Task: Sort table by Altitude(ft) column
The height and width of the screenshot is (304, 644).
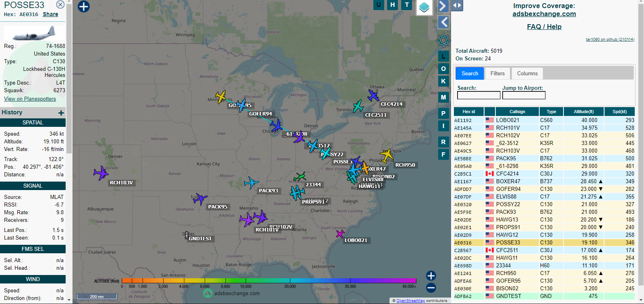Action: (x=584, y=112)
